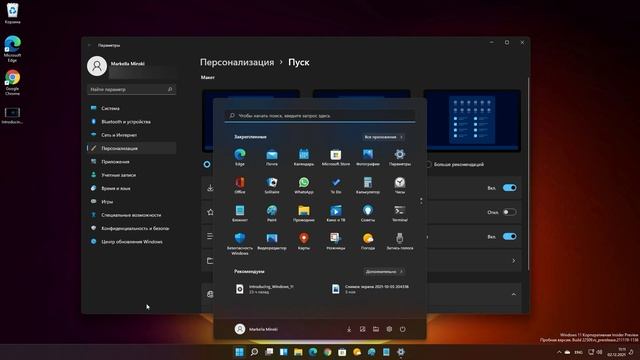Viewport: 640px width, 360px height.
Task: Go back using Settings back arrow
Action: point(89,45)
